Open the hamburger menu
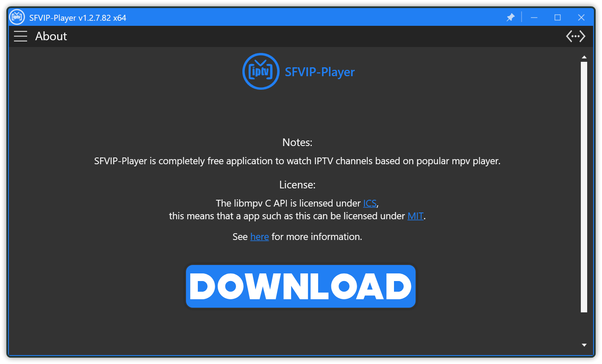 20,36
